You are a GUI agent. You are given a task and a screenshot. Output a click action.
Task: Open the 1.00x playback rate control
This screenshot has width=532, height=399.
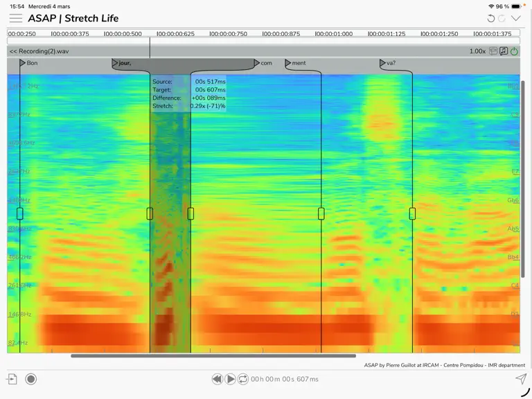point(477,51)
